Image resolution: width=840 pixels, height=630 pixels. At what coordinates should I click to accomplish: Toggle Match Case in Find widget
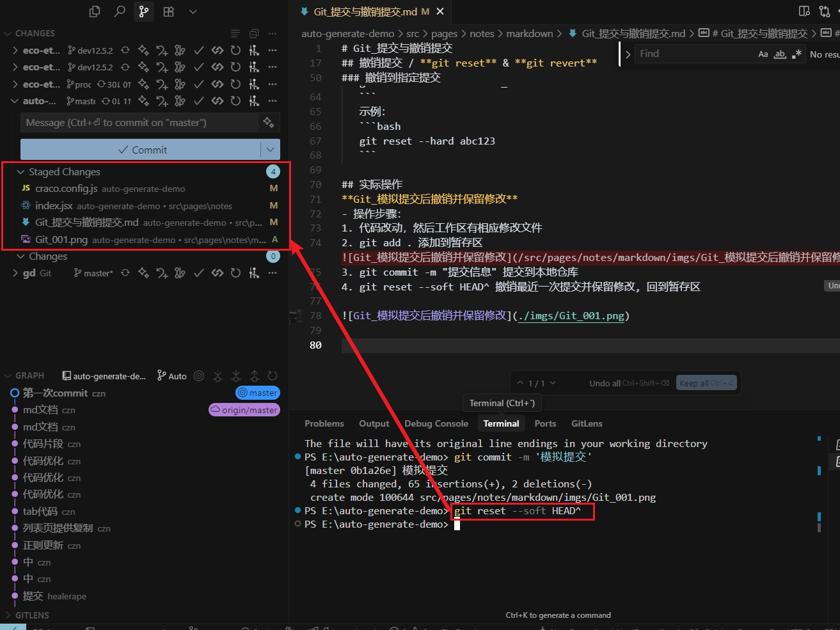click(763, 54)
